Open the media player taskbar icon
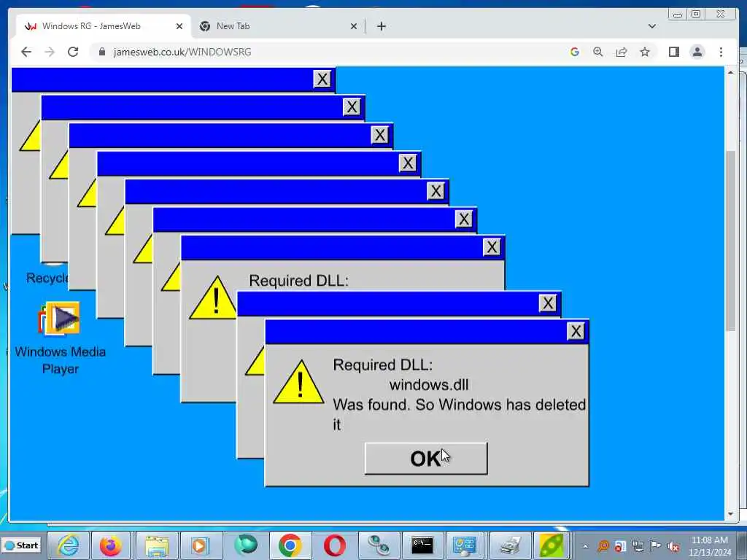The width and height of the screenshot is (747, 560). click(200, 545)
